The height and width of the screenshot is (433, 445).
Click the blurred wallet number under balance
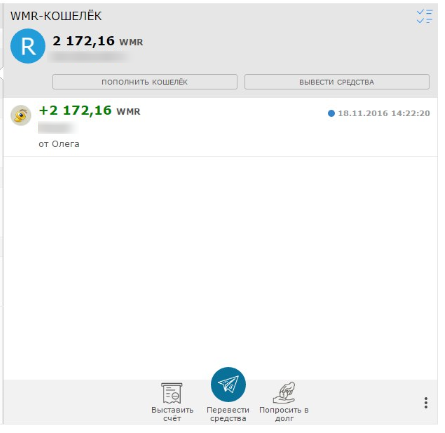point(88,57)
